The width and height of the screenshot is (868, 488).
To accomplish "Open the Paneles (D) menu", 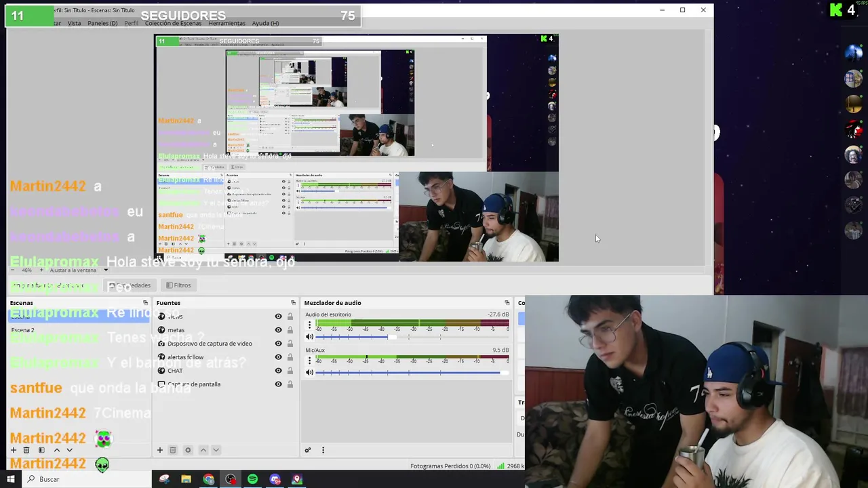I will (102, 23).
